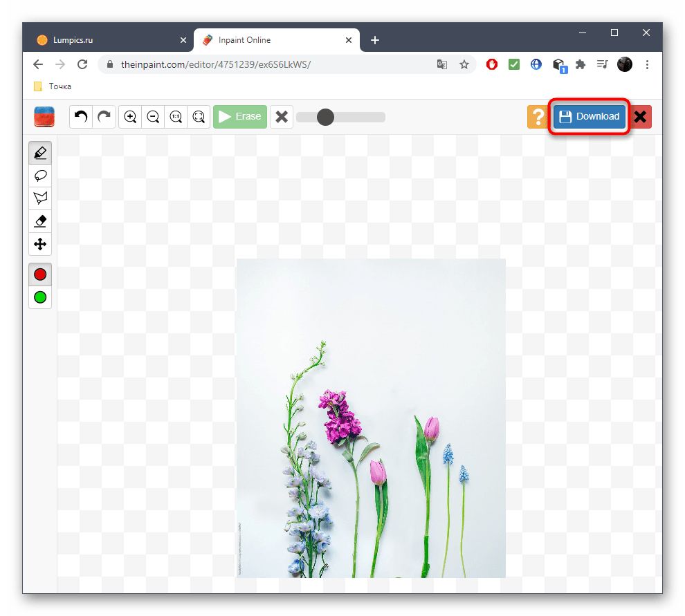685x616 pixels.
Task: Reset zoom to 1:1 scale
Action: (176, 117)
